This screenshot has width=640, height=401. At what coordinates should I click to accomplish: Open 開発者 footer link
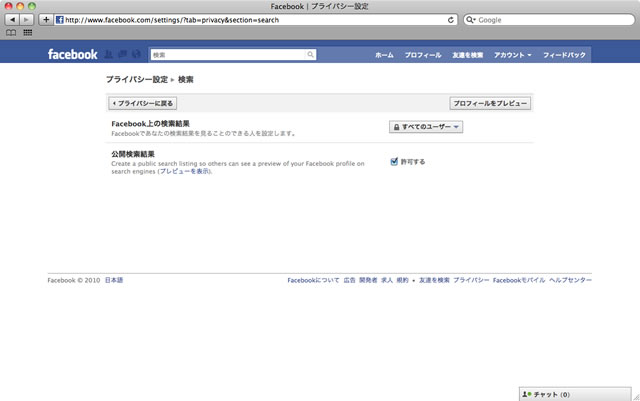coord(368,280)
